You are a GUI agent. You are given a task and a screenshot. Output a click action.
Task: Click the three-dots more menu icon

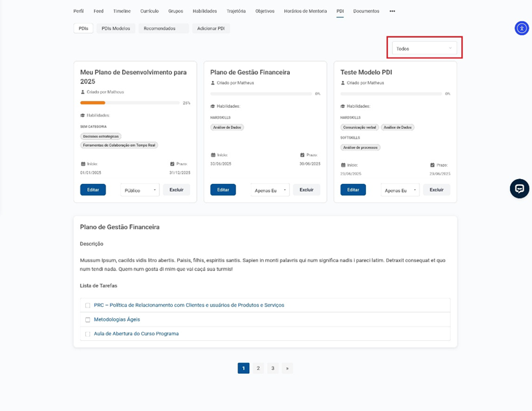tap(392, 11)
